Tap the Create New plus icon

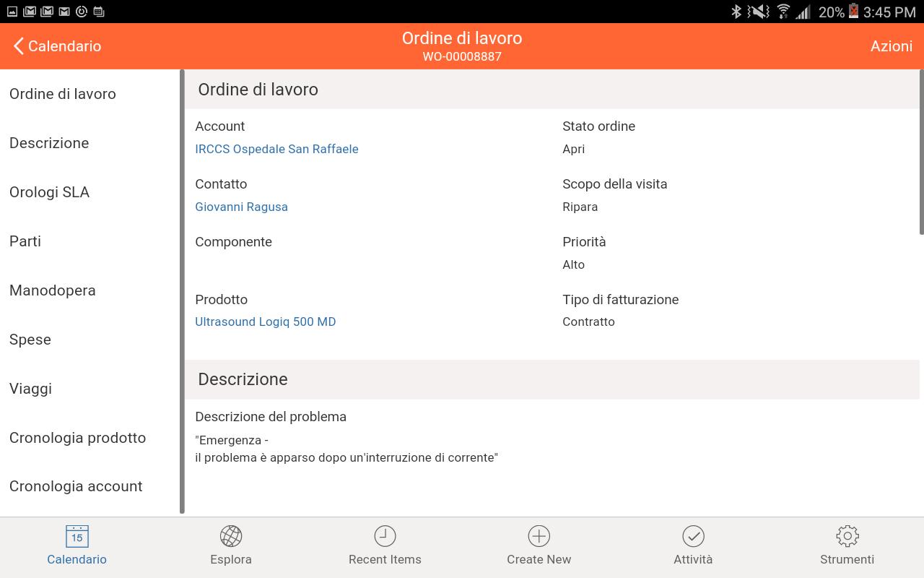[x=539, y=536]
